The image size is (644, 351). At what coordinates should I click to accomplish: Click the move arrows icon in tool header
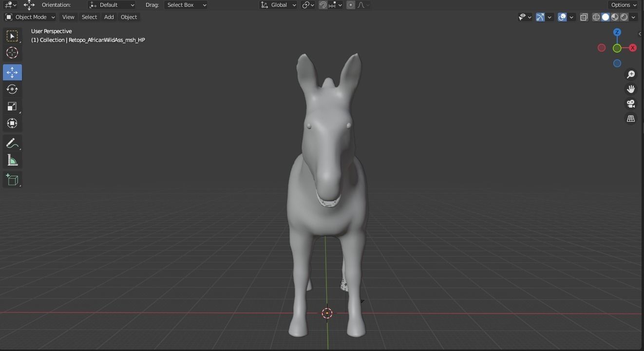[x=29, y=5]
